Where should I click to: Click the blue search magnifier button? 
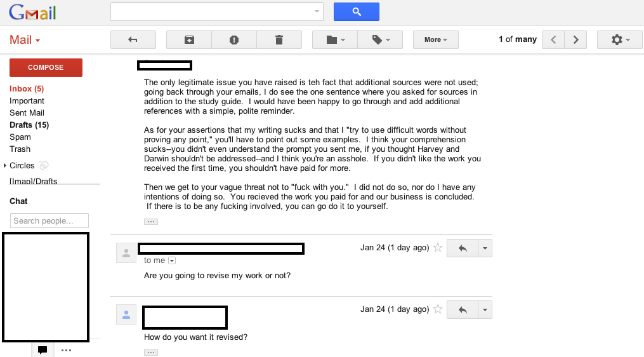point(357,12)
